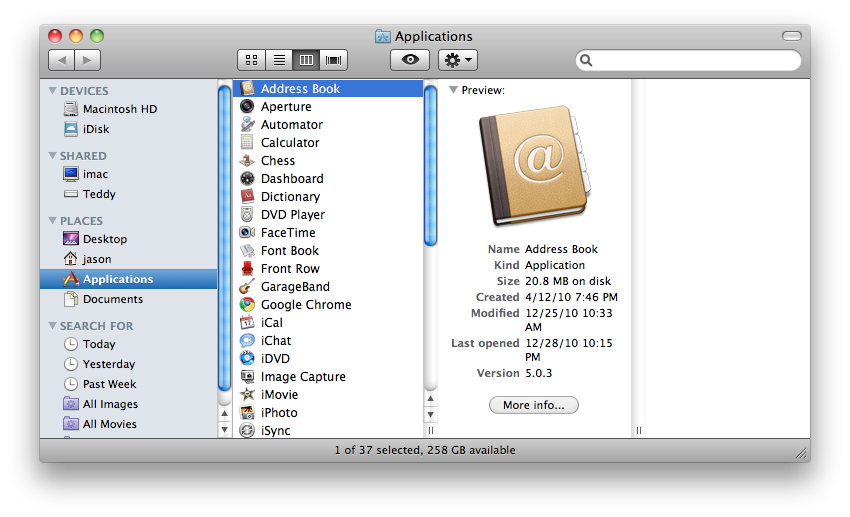Click the More info... button
Screen dimensions: 850x517
533,405
